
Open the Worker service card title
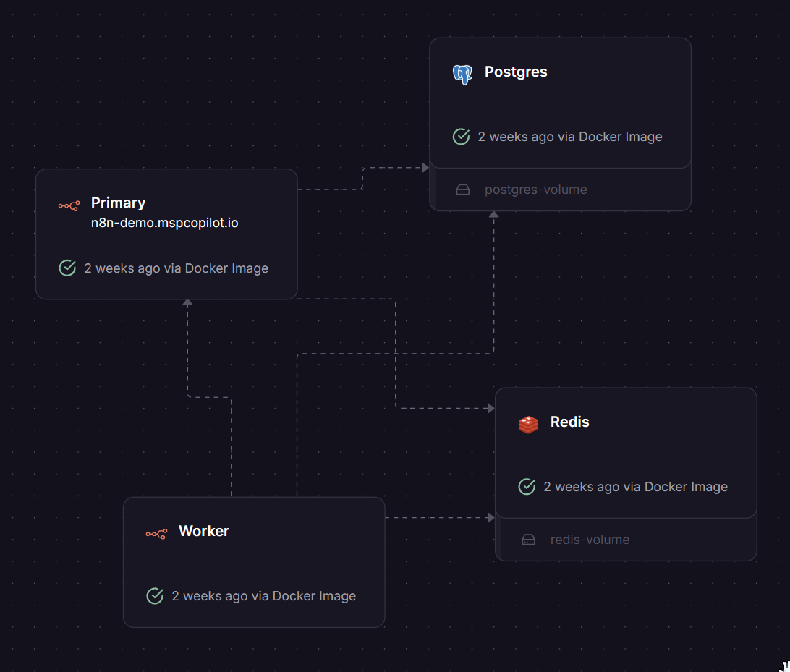(x=203, y=531)
